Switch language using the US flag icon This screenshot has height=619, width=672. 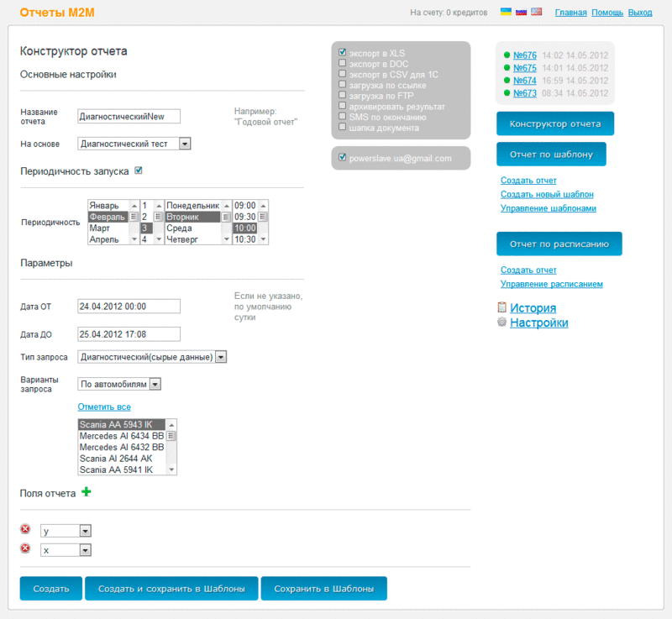tap(537, 12)
